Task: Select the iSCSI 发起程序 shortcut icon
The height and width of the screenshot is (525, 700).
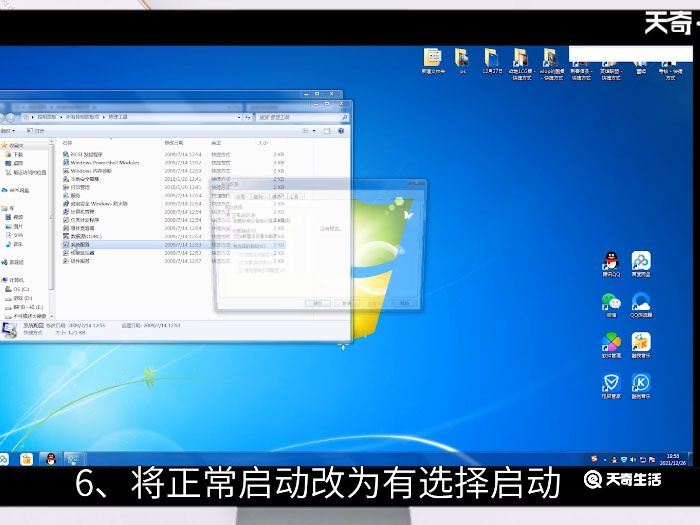Action: (x=66, y=154)
